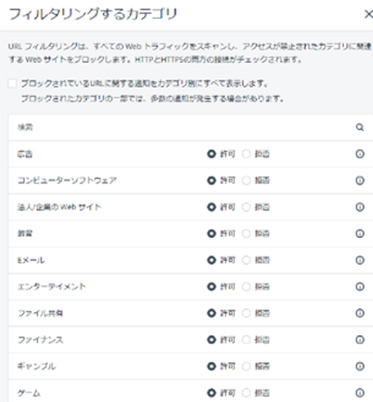
Task: Open info icon for ファイル共有 row
Action: pyautogui.click(x=360, y=313)
